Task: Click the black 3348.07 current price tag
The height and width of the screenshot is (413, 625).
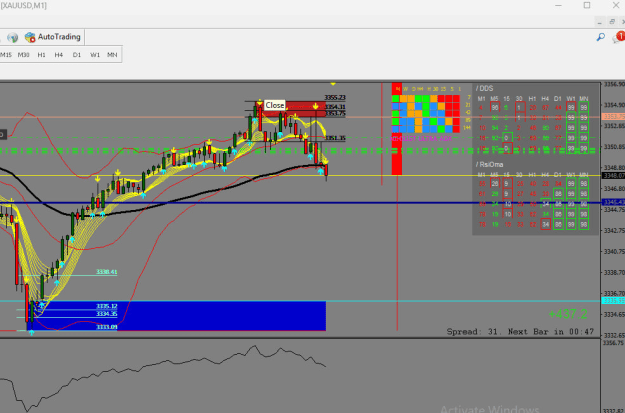Action: [613, 175]
